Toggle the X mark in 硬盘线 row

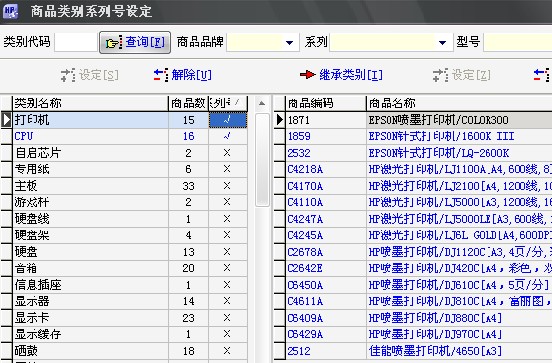(x=228, y=219)
